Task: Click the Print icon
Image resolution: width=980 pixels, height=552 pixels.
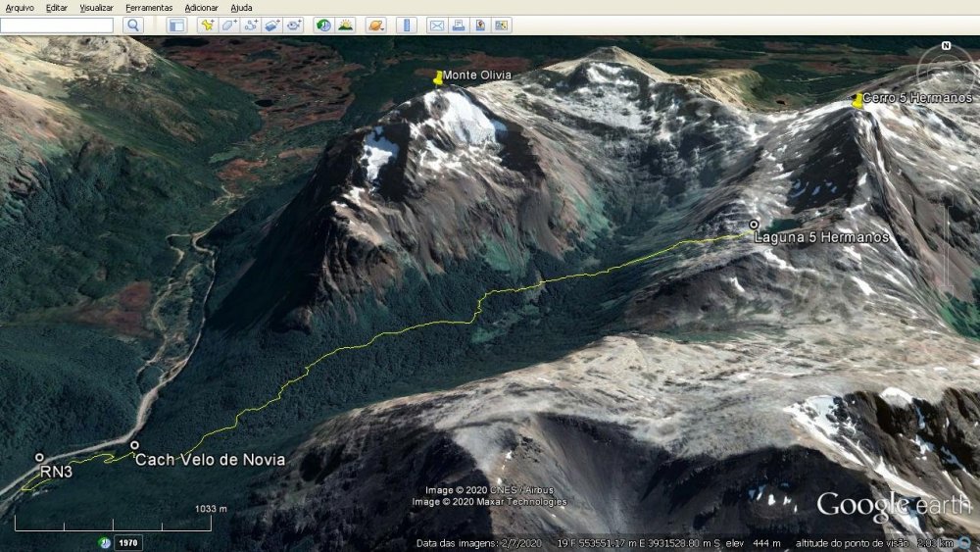Action: click(x=458, y=25)
